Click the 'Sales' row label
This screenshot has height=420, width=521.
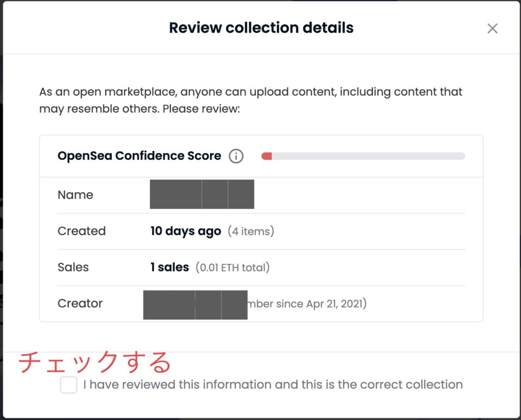pyautogui.click(x=73, y=267)
